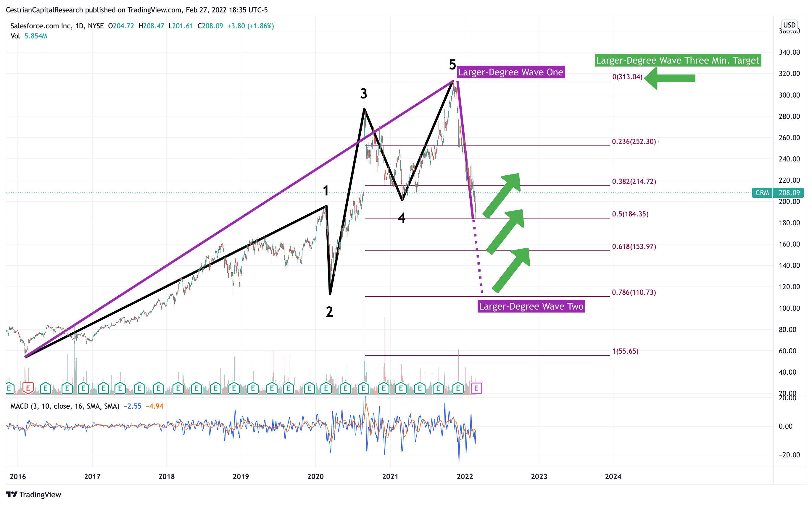
Task: Click the 208.09 current price label
Action: 789,193
